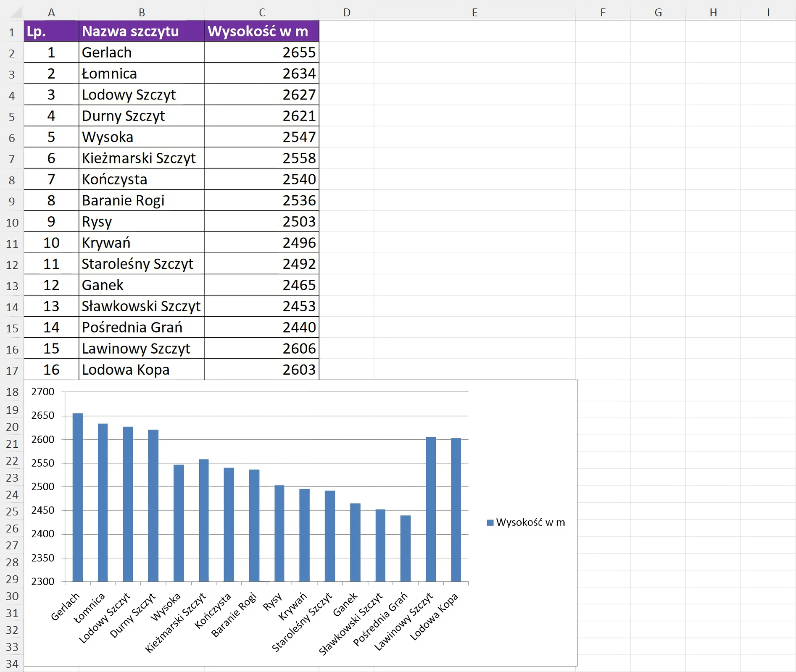The width and height of the screenshot is (796, 672).
Task: Select row 10 header
Action: (12, 222)
